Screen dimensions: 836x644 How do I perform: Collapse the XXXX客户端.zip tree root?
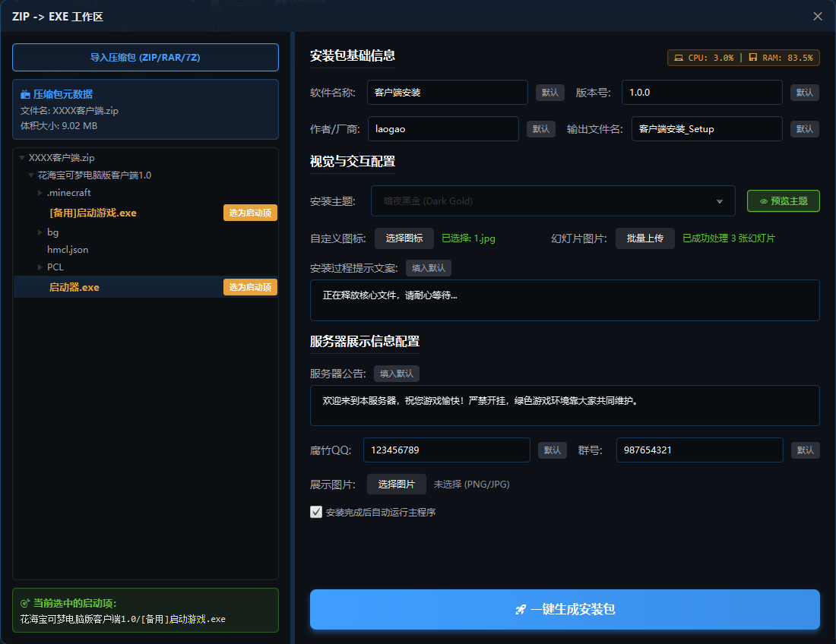[x=22, y=158]
